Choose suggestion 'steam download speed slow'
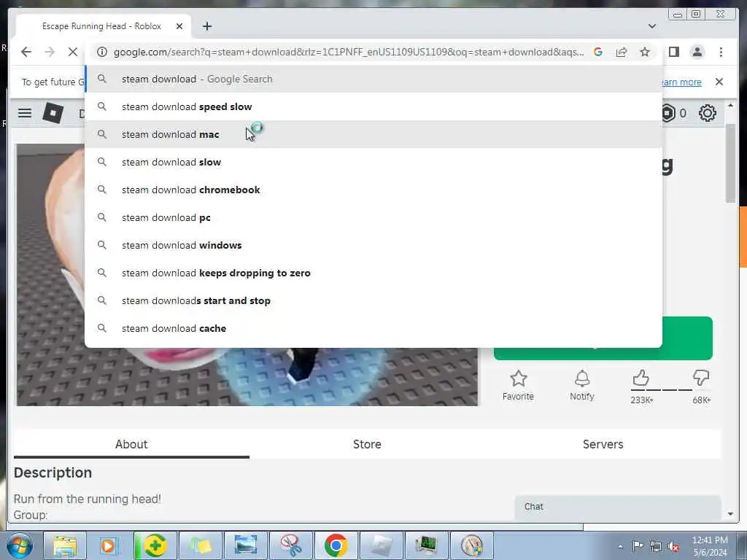This screenshot has width=747, height=560. (x=373, y=106)
